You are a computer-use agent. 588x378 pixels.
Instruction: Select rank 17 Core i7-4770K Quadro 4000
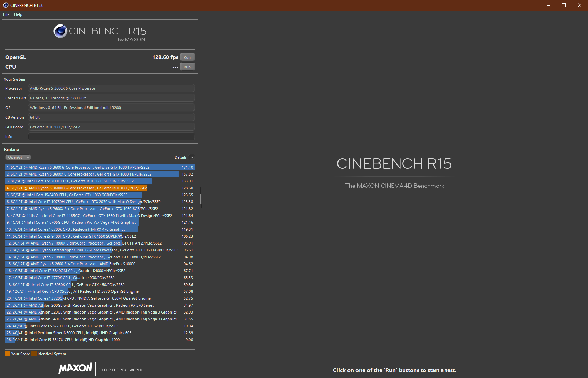[100, 278]
